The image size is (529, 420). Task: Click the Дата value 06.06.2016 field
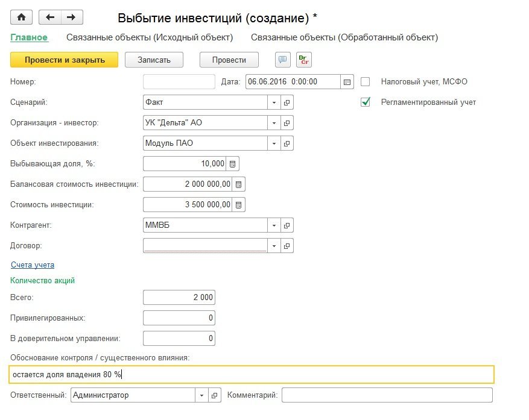click(293, 81)
